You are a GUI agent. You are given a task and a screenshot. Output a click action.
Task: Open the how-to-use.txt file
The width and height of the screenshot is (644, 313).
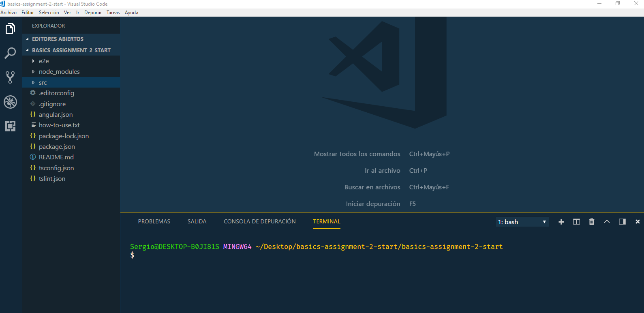coord(59,125)
